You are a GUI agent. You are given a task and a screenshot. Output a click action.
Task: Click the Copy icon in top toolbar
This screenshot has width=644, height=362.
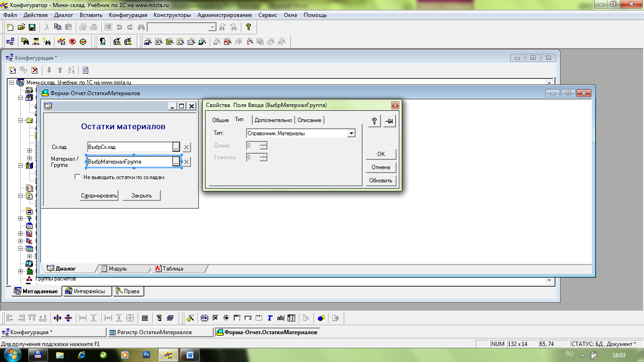point(58,27)
